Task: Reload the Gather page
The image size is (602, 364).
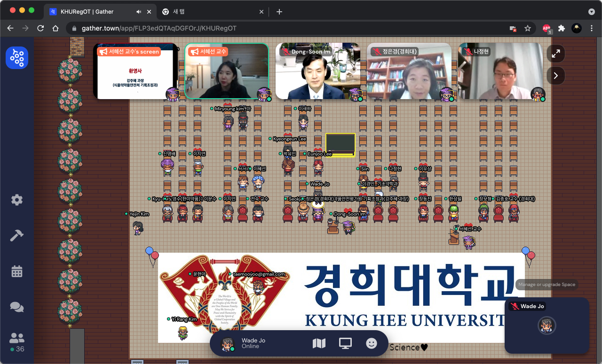Action: [x=40, y=28]
